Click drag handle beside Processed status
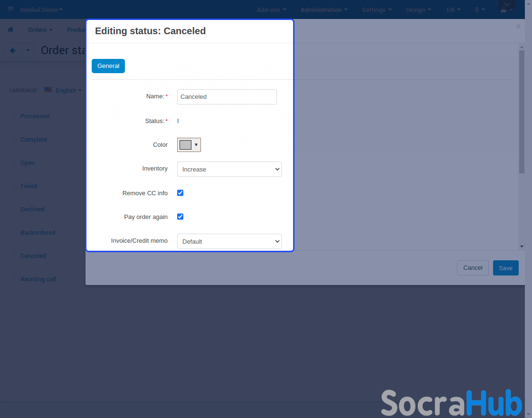Image resolution: width=532 pixels, height=418 pixels. (13, 116)
